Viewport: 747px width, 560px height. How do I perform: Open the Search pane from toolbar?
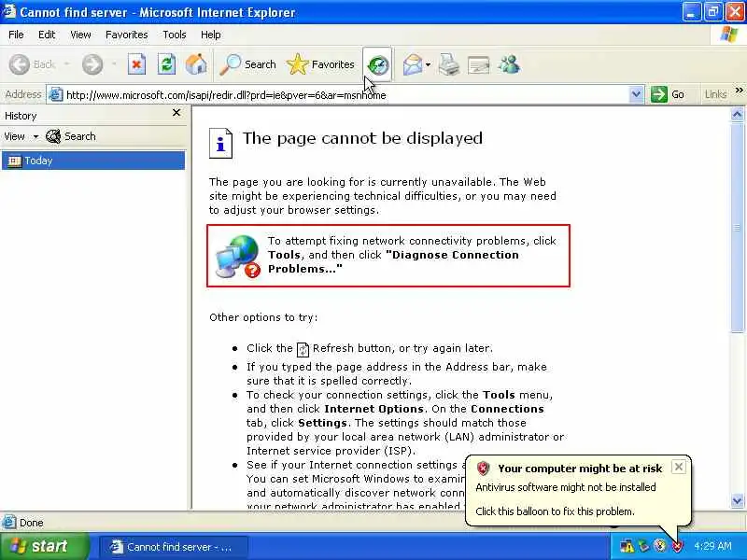pos(248,64)
